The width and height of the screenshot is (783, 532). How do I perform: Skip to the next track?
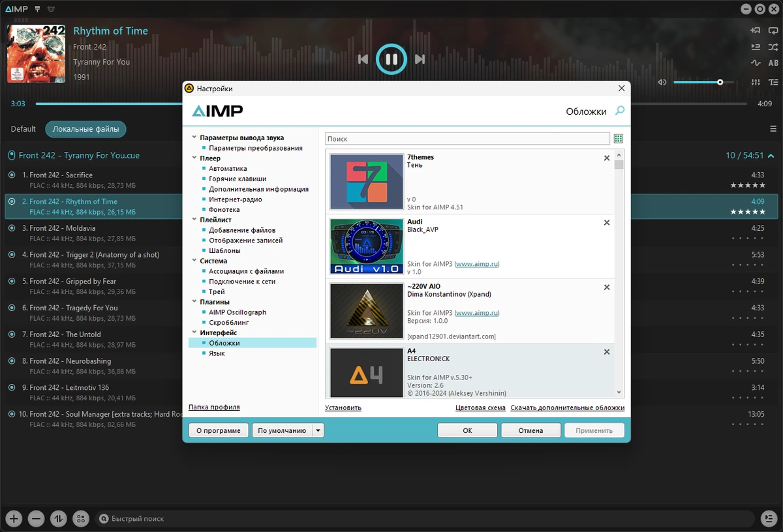coord(420,59)
